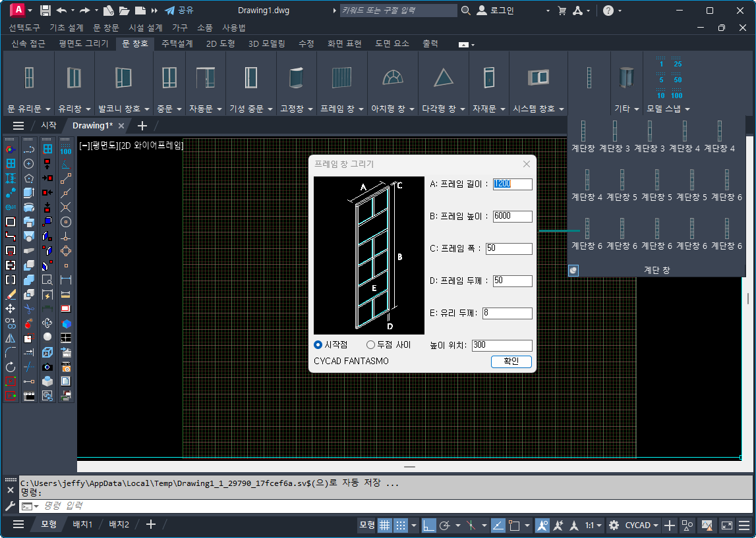This screenshot has height=538, width=756.
Task: Open the 가구 menu
Action: 180,28
